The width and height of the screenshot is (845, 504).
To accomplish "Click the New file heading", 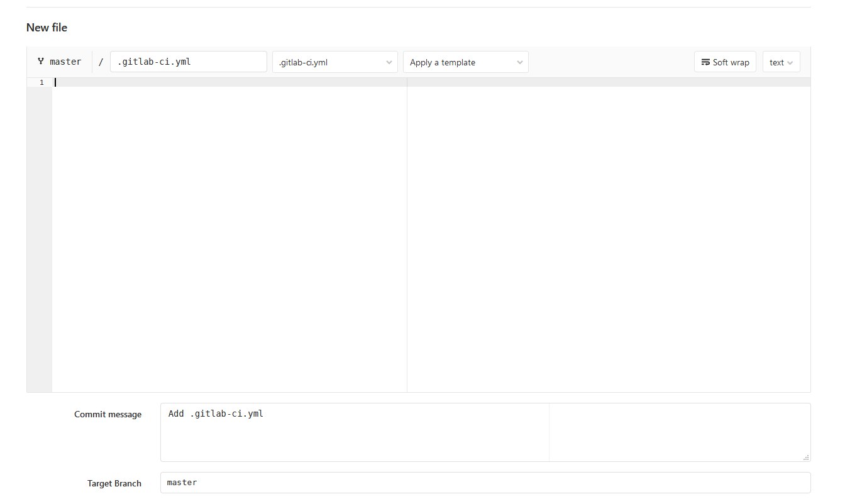I will point(47,28).
